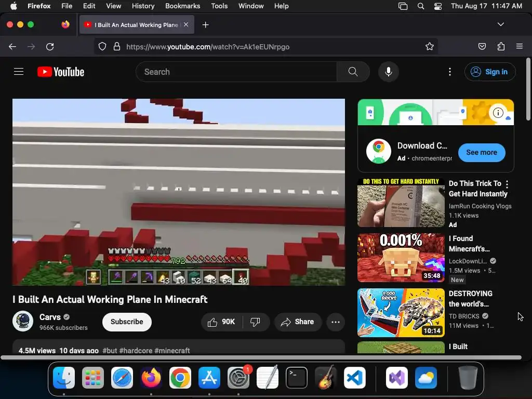Expand the list all tabs chevron
532x399 pixels.
point(500,24)
